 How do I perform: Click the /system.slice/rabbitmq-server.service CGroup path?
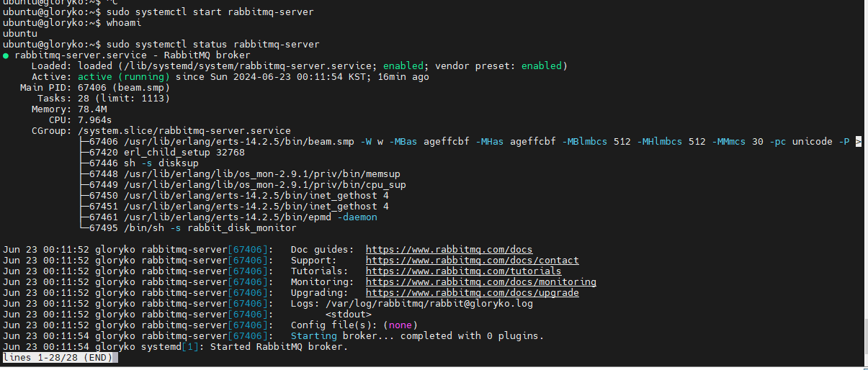point(184,131)
